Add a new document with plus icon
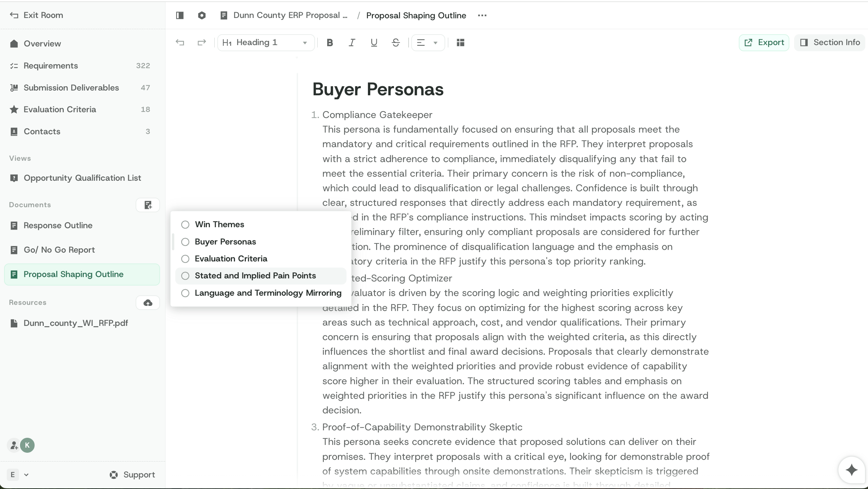 coord(148,205)
